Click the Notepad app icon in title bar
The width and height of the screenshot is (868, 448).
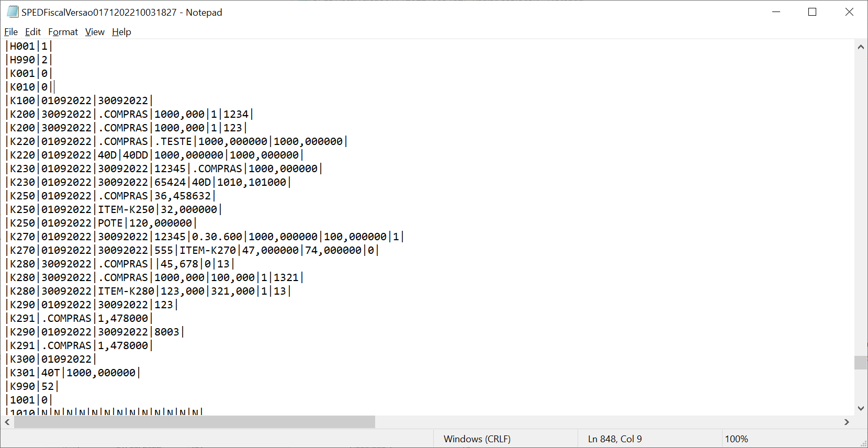pos(13,12)
